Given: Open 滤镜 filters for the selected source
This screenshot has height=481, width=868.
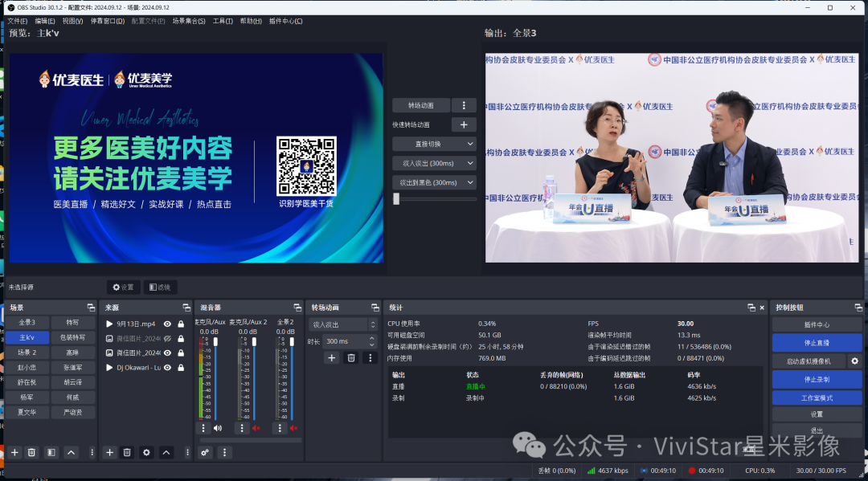Looking at the screenshot, I should [160, 287].
